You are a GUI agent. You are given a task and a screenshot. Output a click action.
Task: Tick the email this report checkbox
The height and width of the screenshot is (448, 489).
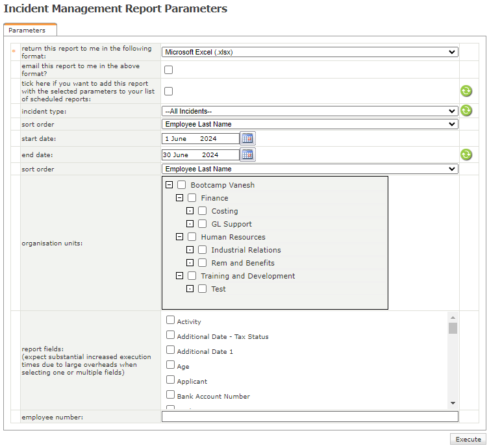coord(168,70)
